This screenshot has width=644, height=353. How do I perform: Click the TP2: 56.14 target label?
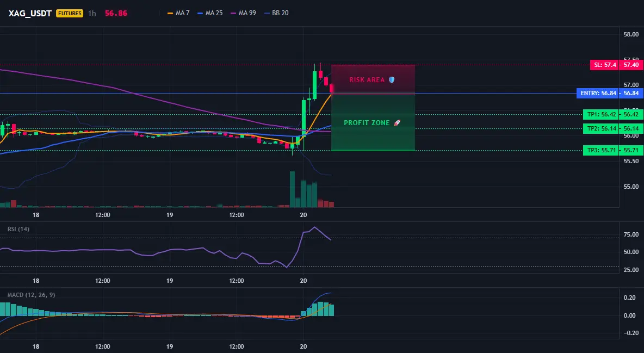600,128
